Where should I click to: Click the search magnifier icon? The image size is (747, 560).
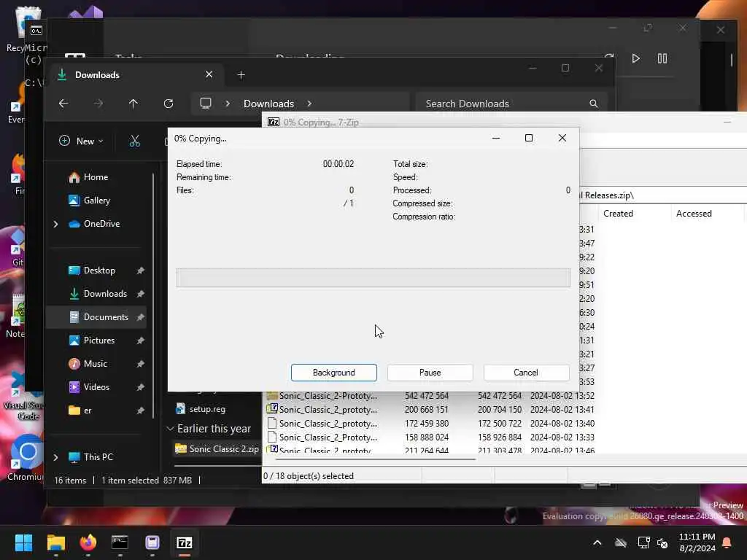594,104
